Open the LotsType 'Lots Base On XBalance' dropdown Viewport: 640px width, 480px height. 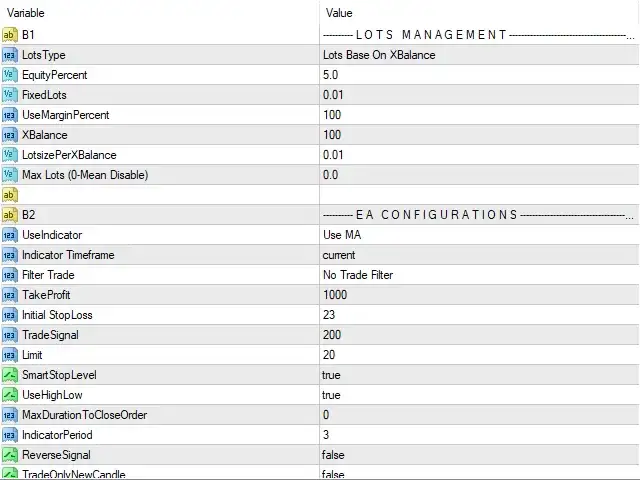click(x=479, y=55)
